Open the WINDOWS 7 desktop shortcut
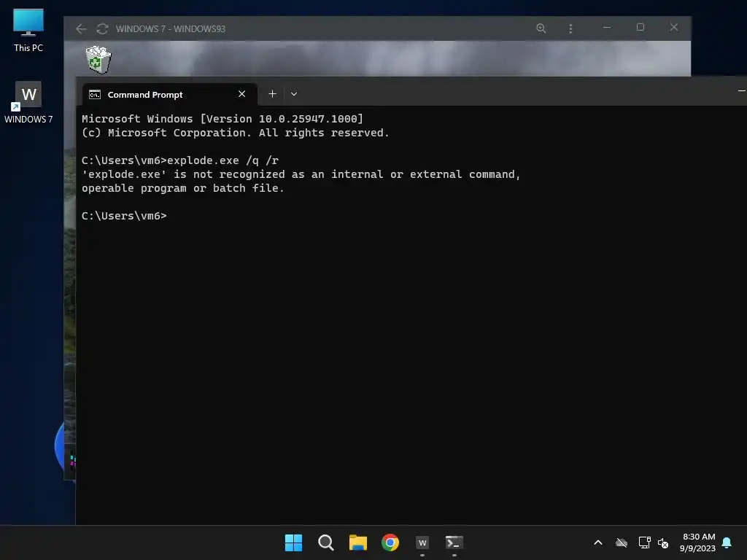The image size is (747, 560). [x=28, y=102]
